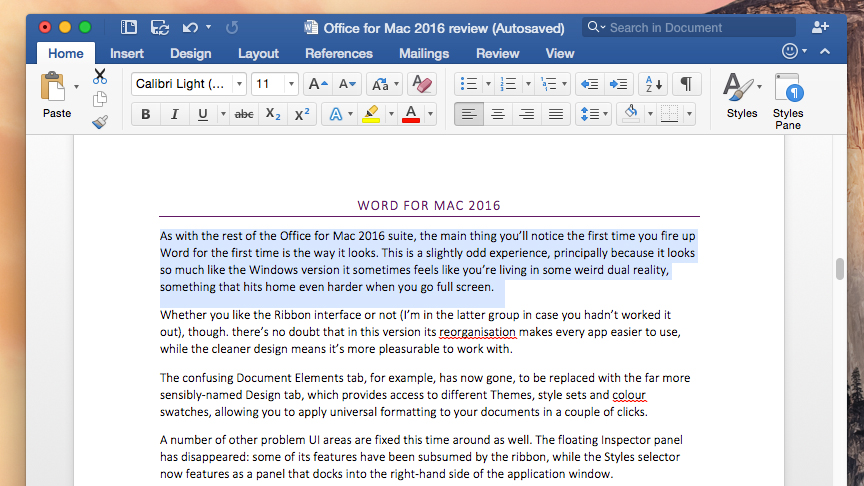Image resolution: width=864 pixels, height=486 pixels.
Task: Apply strikethrough formatting
Action: pyautogui.click(x=244, y=114)
